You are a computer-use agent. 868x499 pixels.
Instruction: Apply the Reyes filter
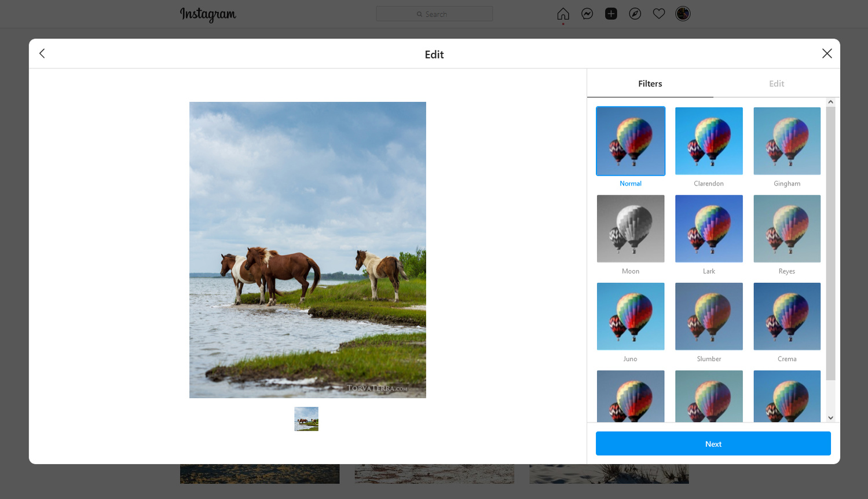click(x=786, y=228)
